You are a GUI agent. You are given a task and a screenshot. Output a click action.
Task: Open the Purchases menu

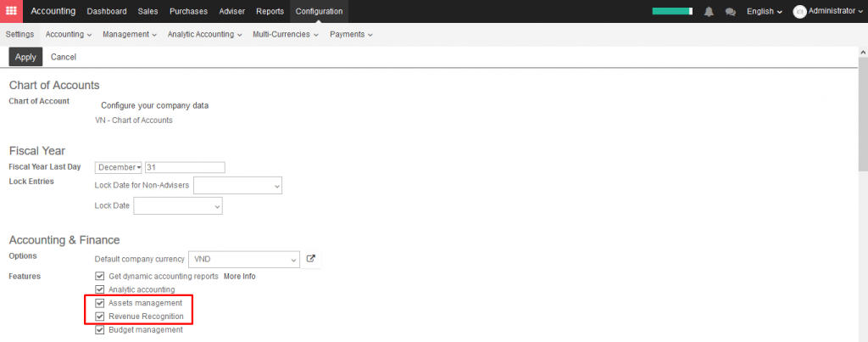pos(189,11)
